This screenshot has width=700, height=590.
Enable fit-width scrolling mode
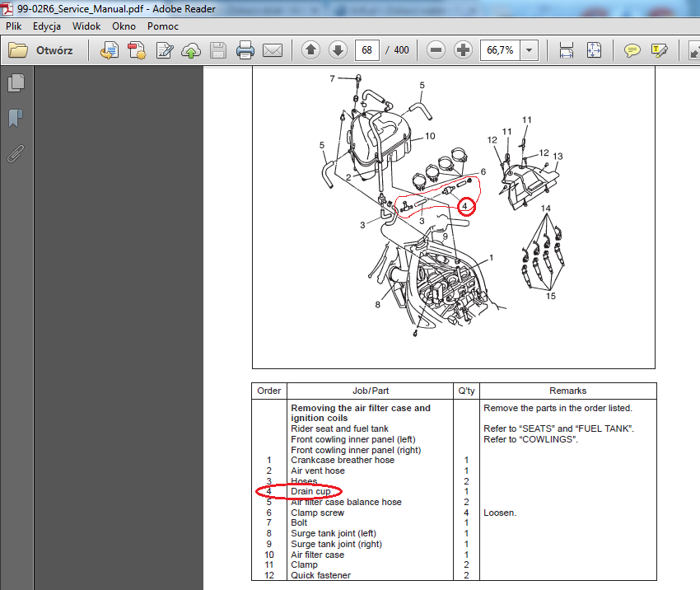(x=567, y=50)
